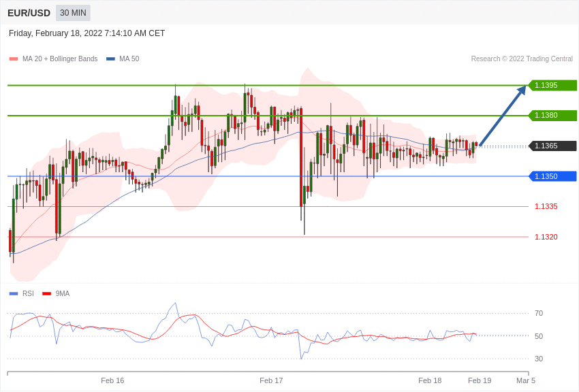Click the 1.1320 red support label
579x392 pixels.
[x=546, y=237]
